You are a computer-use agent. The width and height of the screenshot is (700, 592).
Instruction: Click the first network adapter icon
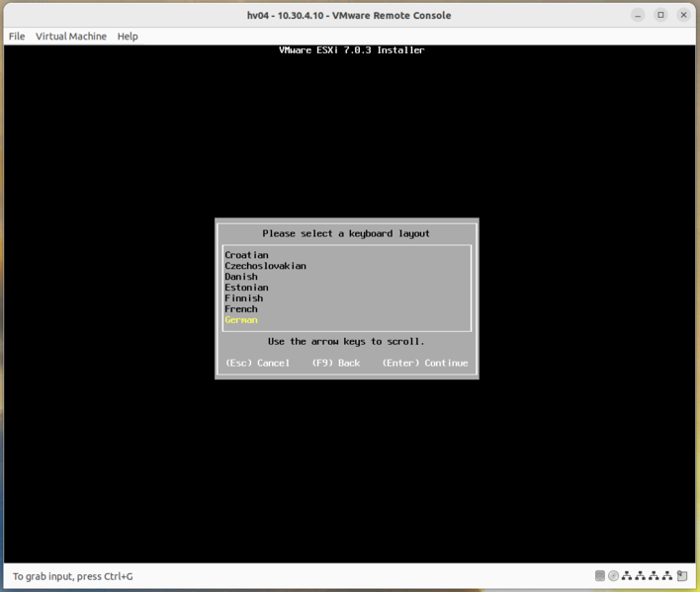627,576
